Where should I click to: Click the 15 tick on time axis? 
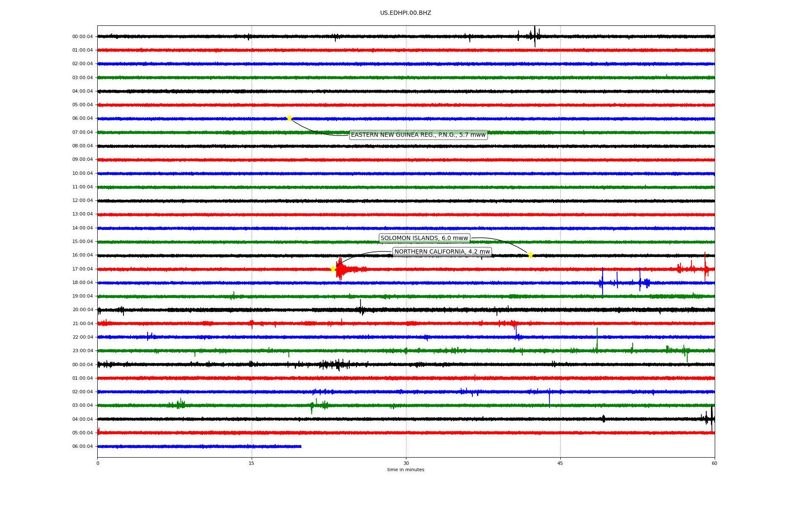[252, 463]
